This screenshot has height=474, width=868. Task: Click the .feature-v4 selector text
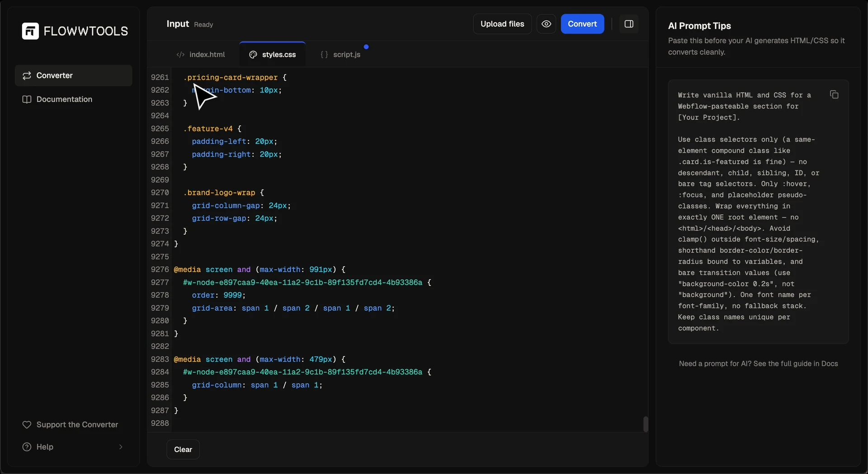tap(208, 129)
